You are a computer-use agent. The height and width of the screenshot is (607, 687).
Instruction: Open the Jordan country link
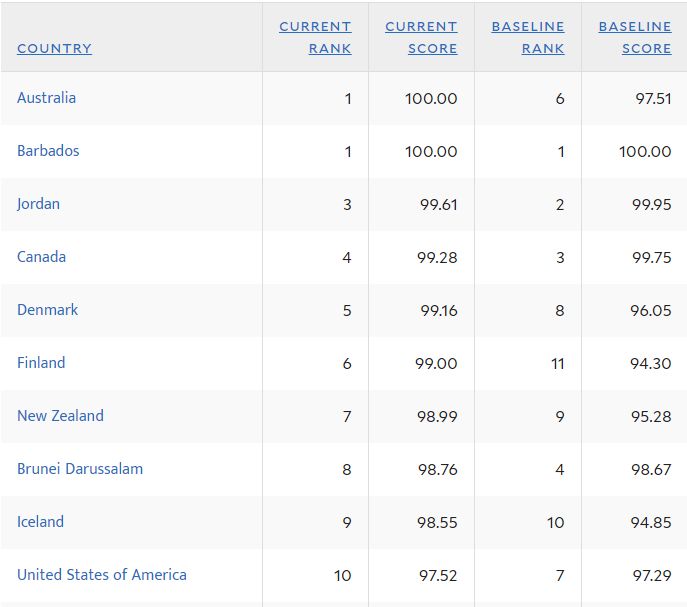39,204
